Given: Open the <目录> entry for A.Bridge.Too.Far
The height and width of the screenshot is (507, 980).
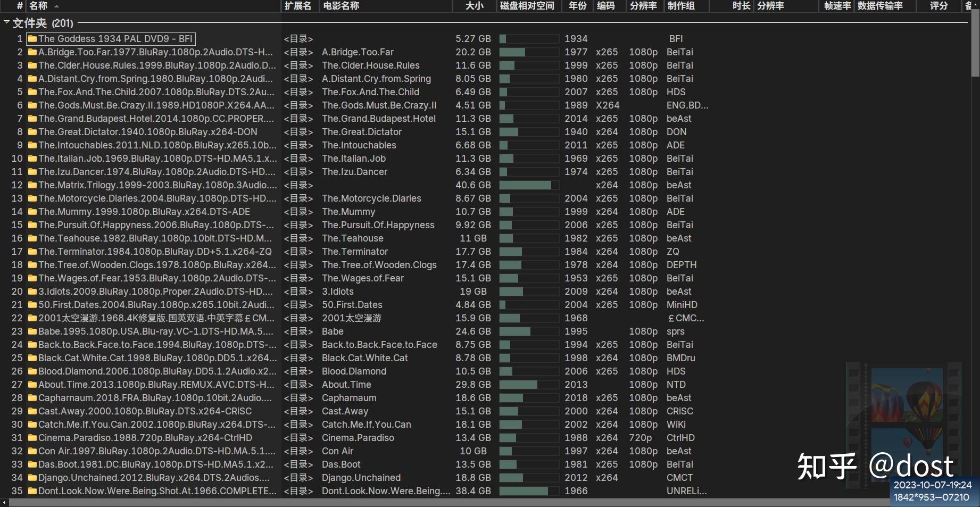Looking at the screenshot, I should point(298,52).
